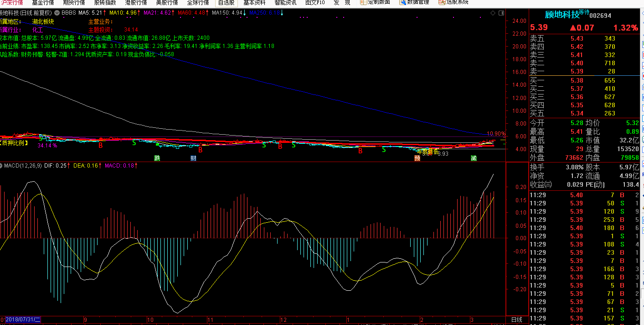Click the small square icon beside the diamond
The image size is (644, 325).
coord(501,13)
